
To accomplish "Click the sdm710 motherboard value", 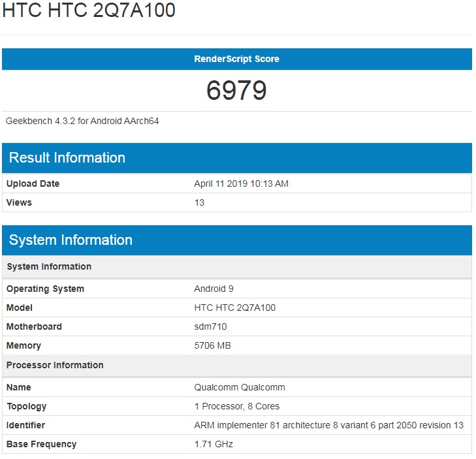I will click(x=210, y=326).
